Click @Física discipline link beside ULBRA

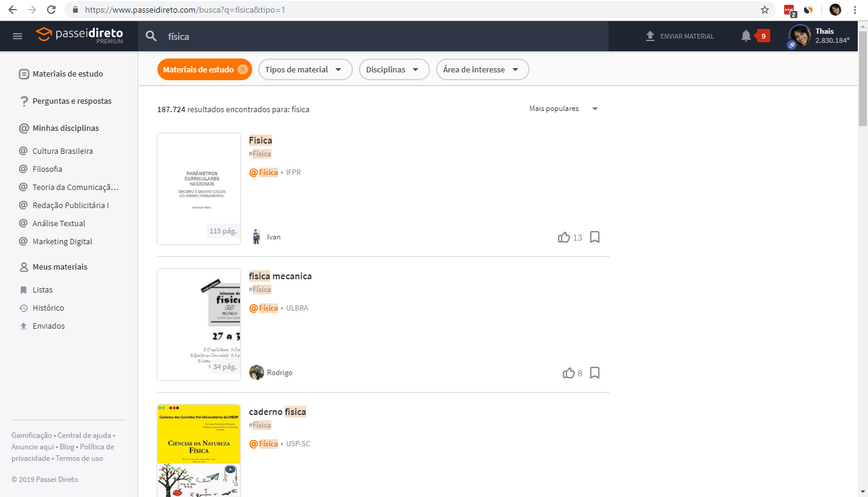pyautogui.click(x=264, y=308)
